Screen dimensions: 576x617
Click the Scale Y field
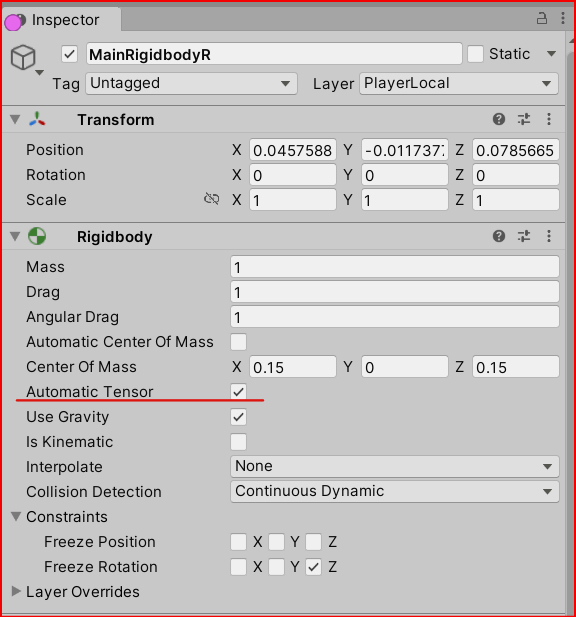pos(405,200)
